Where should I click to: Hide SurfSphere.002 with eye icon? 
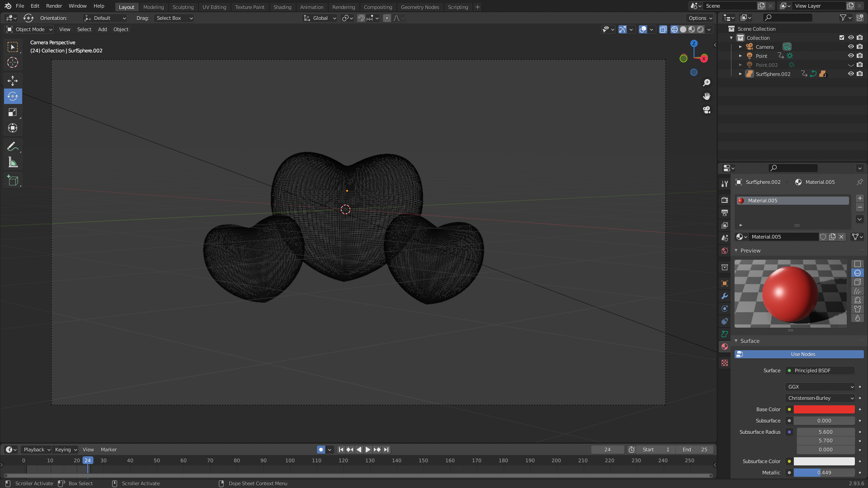pos(850,74)
